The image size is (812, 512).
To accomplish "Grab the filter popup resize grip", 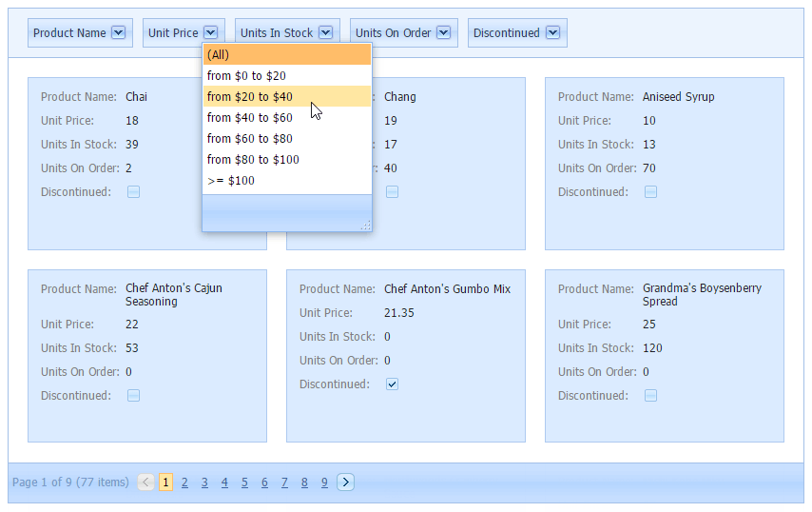I will [x=366, y=226].
